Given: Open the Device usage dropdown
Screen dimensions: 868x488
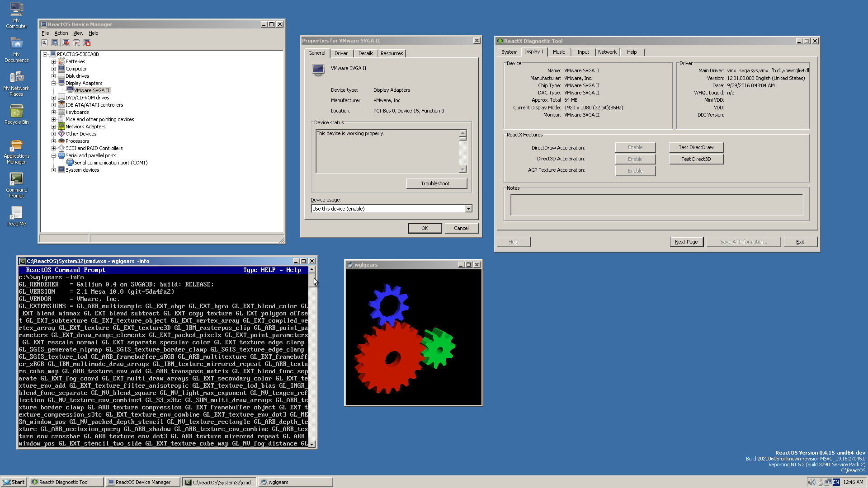Looking at the screenshot, I should coord(468,208).
